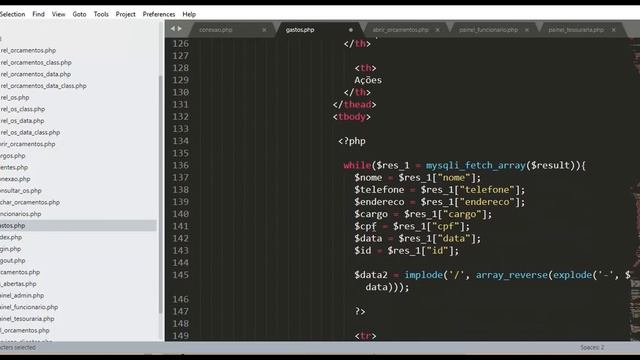This screenshot has width=640, height=360.
Task: Click the word Ações on line 129
Action: (x=368, y=80)
